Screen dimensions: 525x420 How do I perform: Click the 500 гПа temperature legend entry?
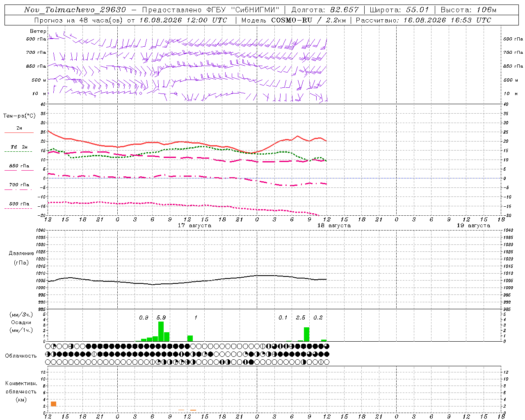tap(19, 206)
